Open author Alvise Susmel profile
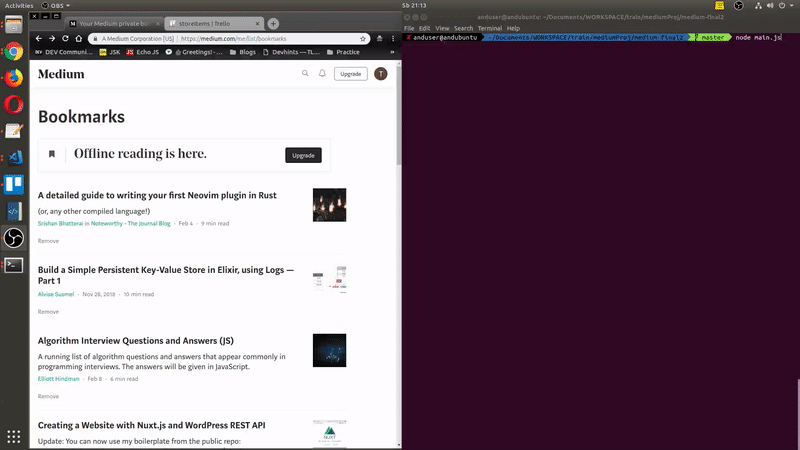Viewport: 800px width, 450px height. (56, 294)
